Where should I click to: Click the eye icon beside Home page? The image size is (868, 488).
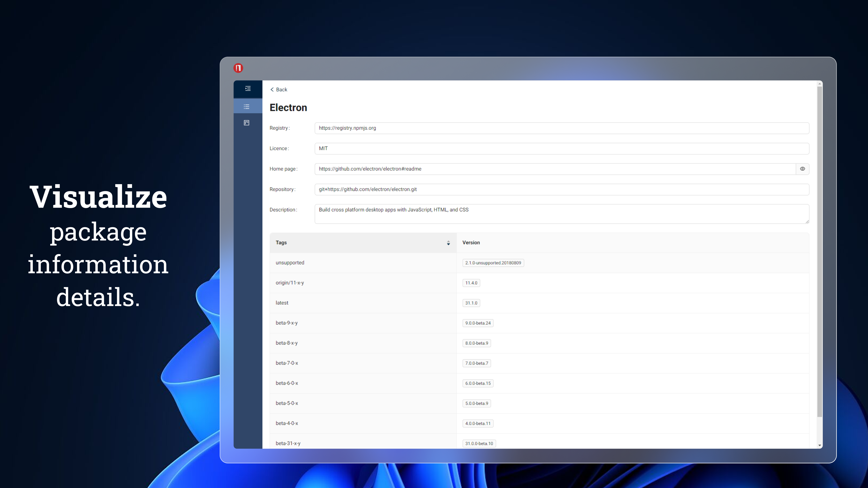pos(802,169)
